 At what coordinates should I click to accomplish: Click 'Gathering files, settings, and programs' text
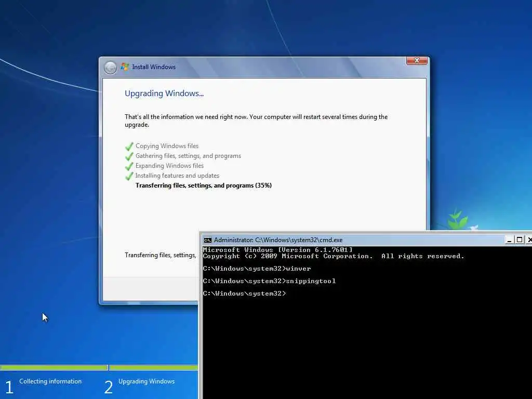(188, 156)
